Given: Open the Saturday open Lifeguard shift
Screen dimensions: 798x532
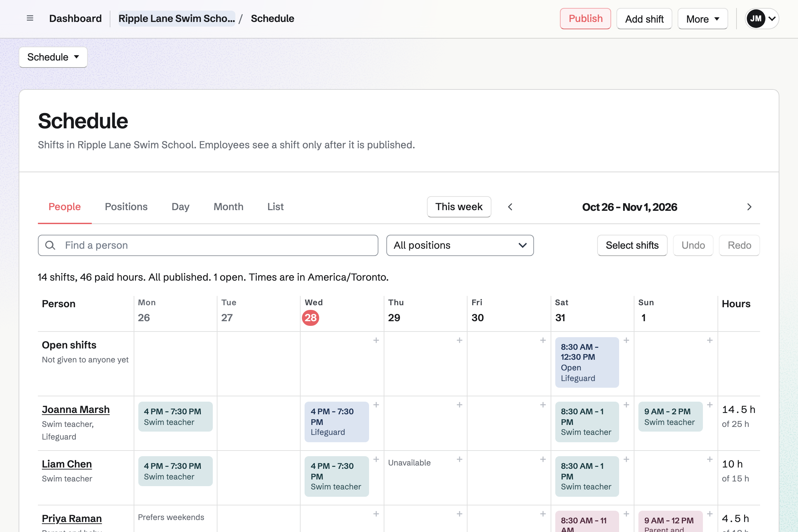Looking at the screenshot, I should coord(587,362).
